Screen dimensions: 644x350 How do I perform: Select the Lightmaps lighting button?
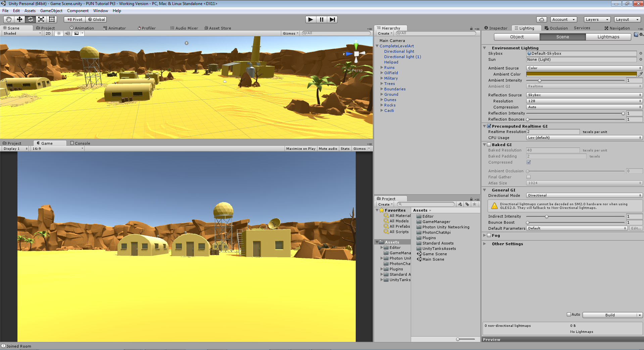click(608, 37)
